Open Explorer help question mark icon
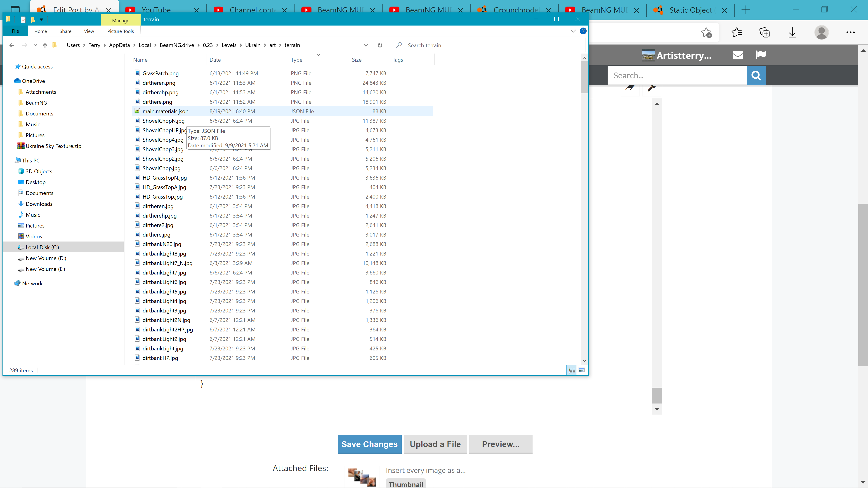Screen dimensions: 868x488 point(583,31)
